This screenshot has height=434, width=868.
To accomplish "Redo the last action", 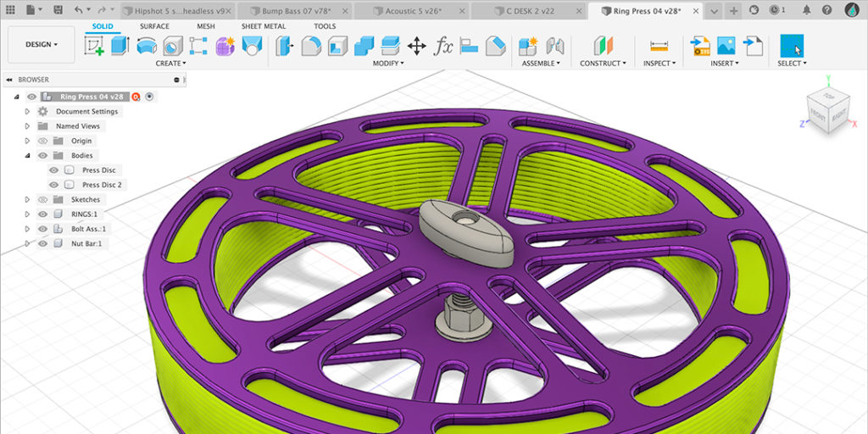I will click(x=102, y=10).
